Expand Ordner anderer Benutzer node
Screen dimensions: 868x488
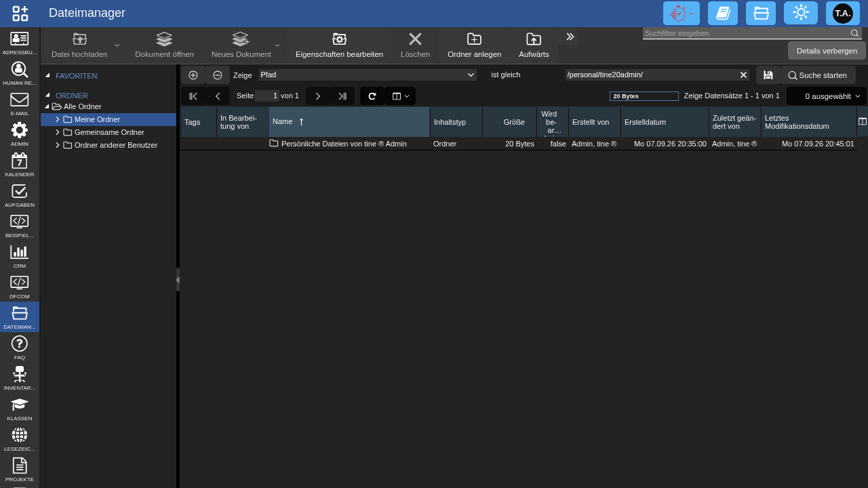(57, 145)
